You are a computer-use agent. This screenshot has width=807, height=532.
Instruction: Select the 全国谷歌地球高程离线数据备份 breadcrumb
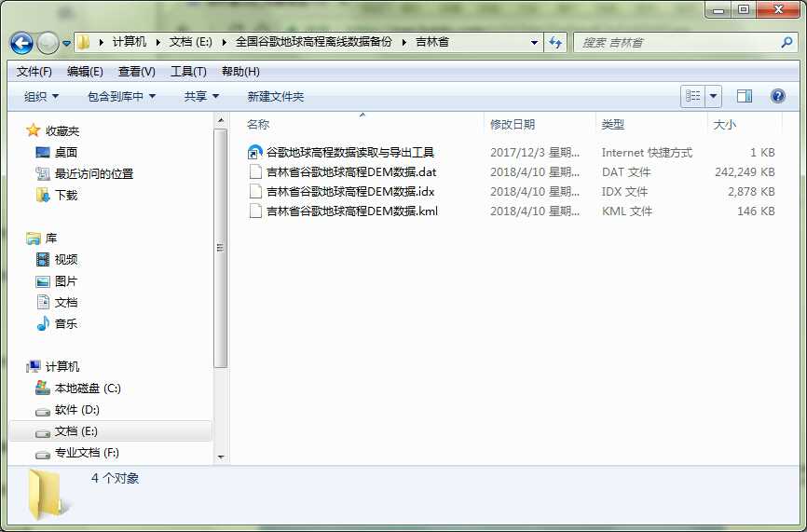[313, 42]
